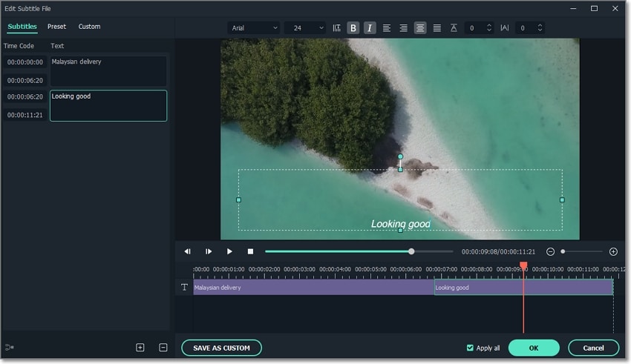This screenshot has height=364, width=631.
Task: Click the add subtitle plus icon
Action: point(140,347)
